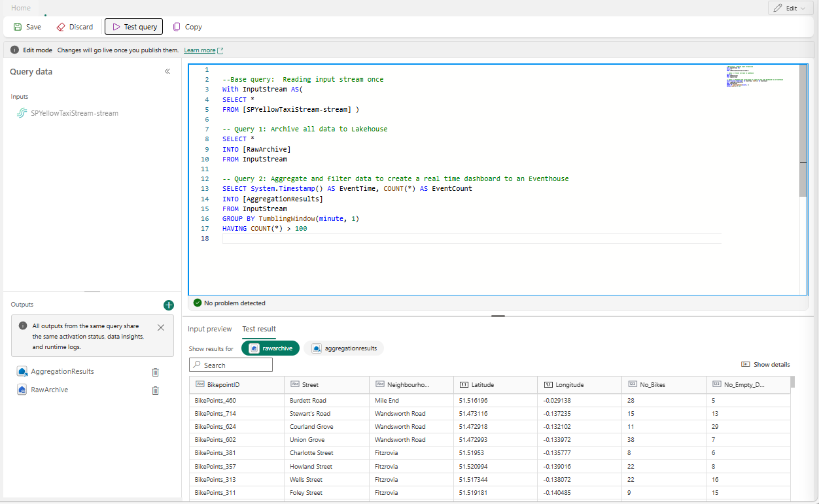
Task: Click the Latitude column header
Action: [483, 384]
